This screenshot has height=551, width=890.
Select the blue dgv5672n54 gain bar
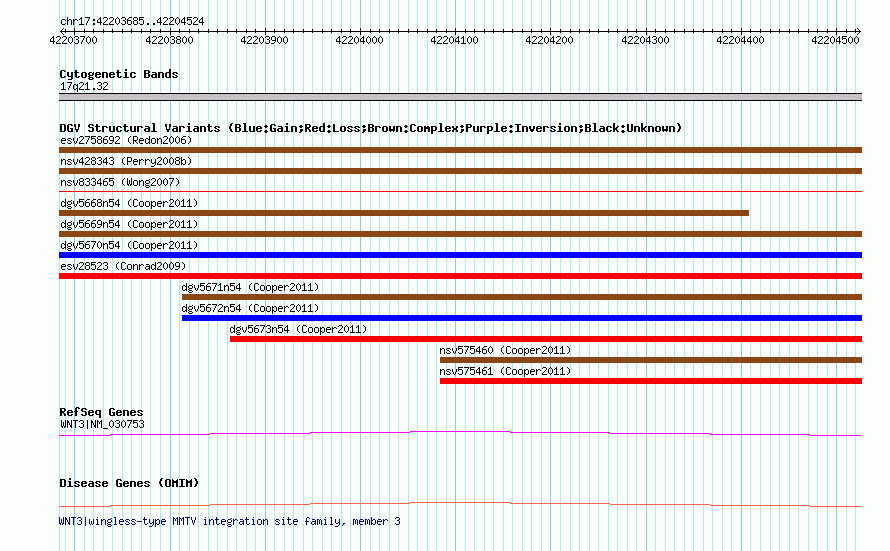point(522,318)
